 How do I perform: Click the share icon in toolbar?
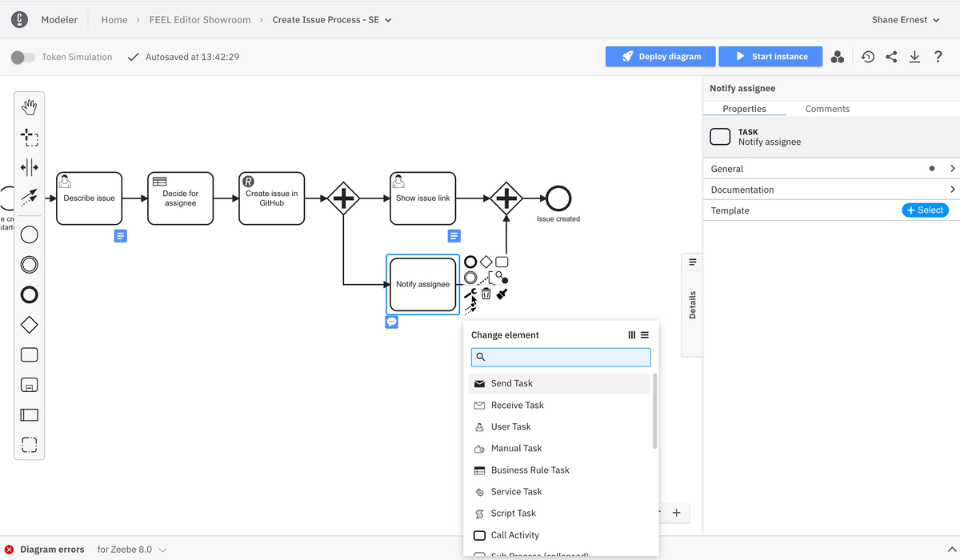891,57
